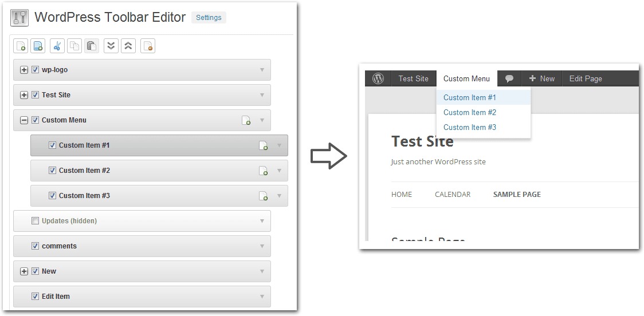Image resolution: width=644 pixels, height=316 pixels.
Task: Open the Edit Page admin bar item
Action: (x=586, y=78)
